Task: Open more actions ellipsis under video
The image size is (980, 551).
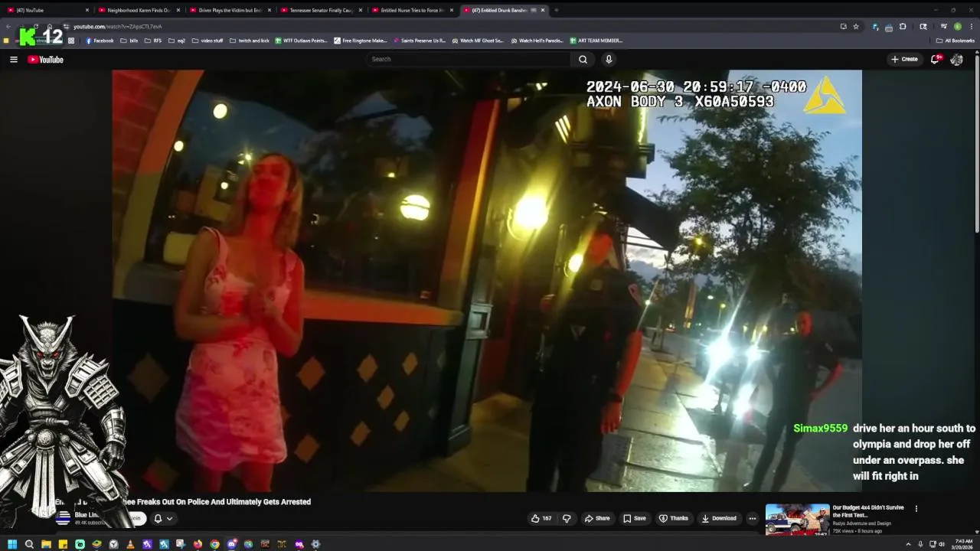Action: [x=753, y=518]
